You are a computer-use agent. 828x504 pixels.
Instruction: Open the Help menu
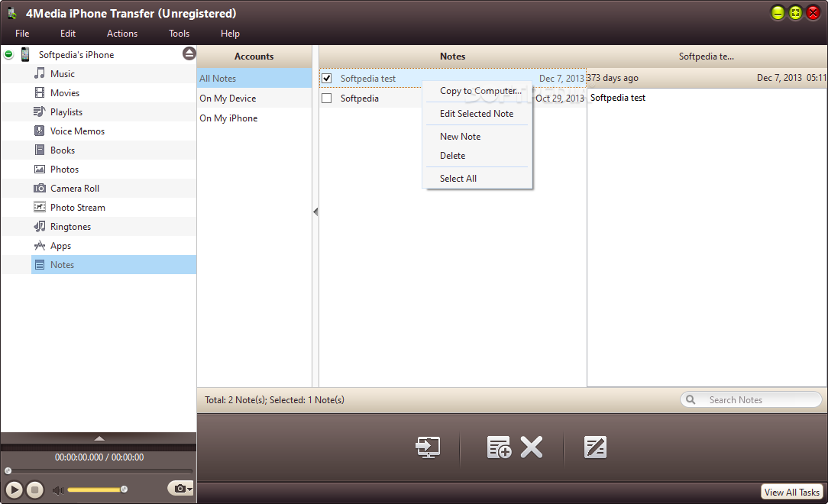[x=230, y=34]
